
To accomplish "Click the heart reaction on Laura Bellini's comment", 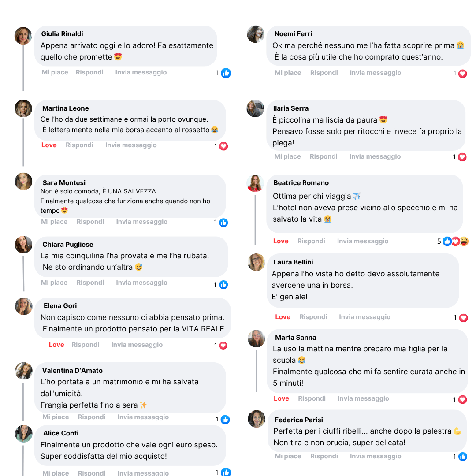I will 463,318.
